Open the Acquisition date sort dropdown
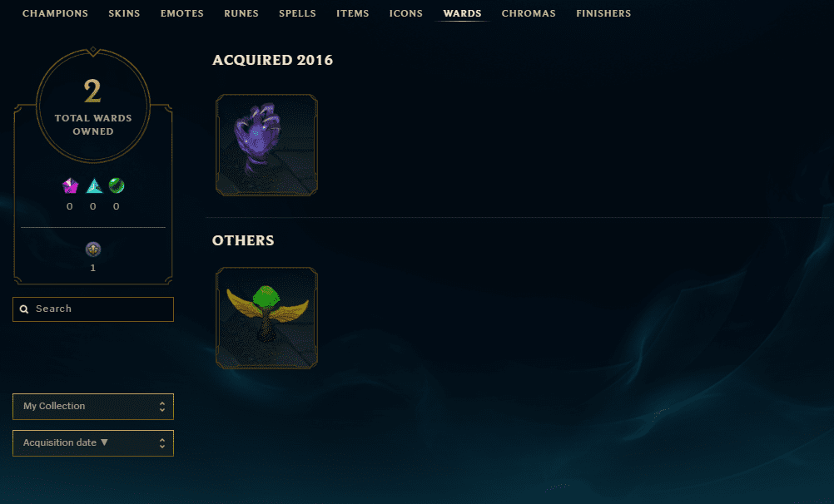 [93, 442]
